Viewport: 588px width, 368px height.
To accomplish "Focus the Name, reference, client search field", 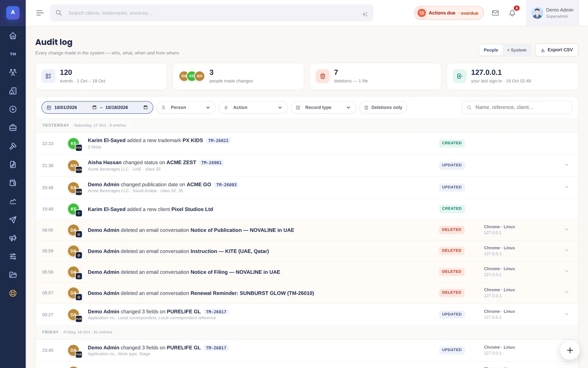I will (517, 108).
